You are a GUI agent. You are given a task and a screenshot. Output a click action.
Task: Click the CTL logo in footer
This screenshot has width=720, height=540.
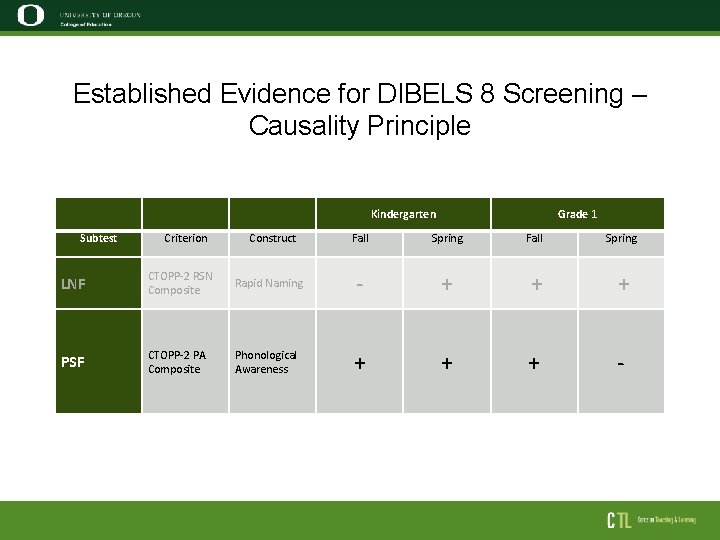coord(619,520)
